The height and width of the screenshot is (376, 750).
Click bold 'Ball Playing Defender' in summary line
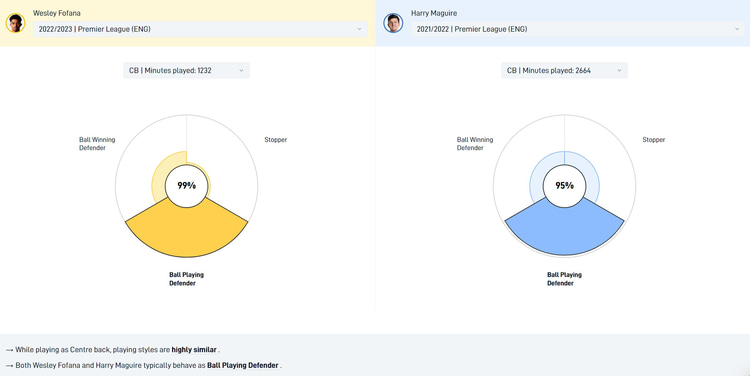[x=243, y=365]
